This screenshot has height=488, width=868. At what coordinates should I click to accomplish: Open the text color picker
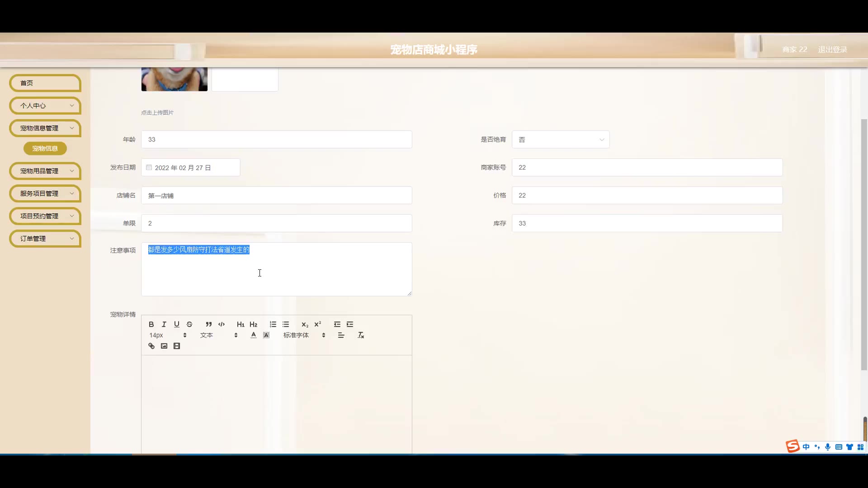coord(254,335)
